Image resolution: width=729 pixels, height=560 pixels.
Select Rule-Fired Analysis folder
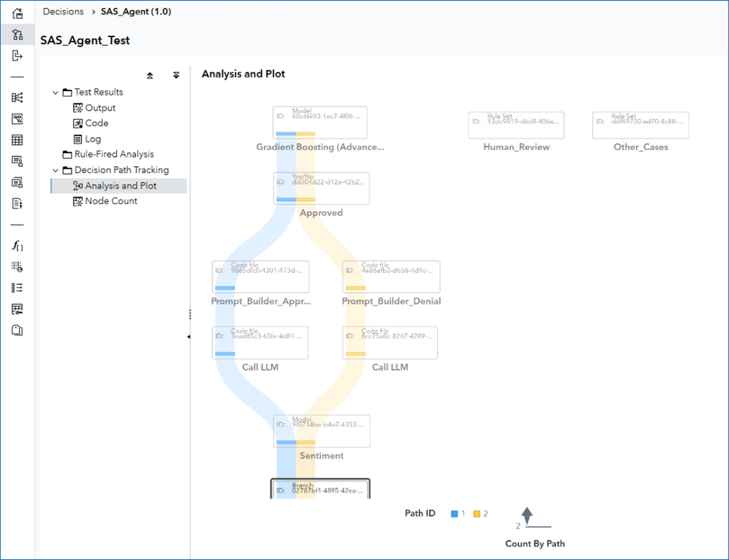click(108, 155)
